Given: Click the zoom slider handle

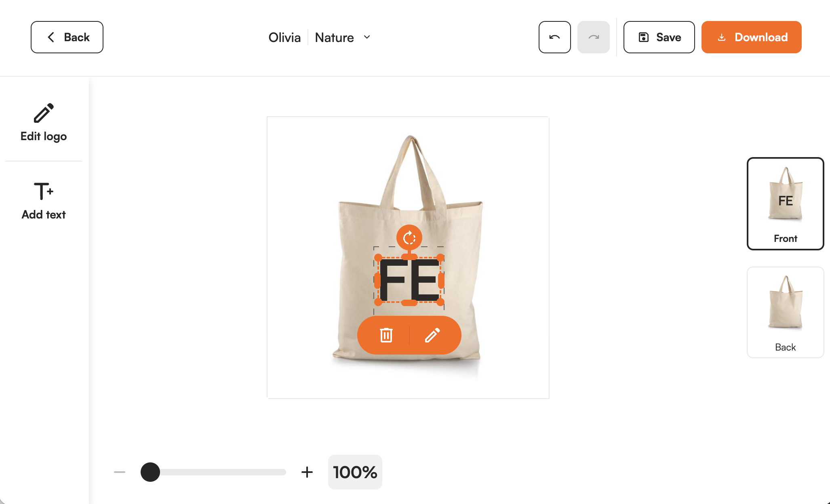Looking at the screenshot, I should 150,472.
